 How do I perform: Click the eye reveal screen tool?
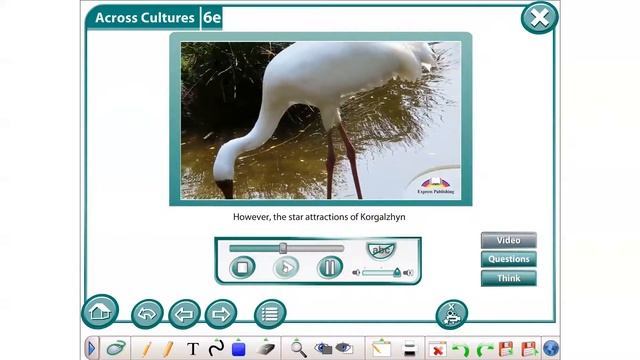[x=344, y=348]
